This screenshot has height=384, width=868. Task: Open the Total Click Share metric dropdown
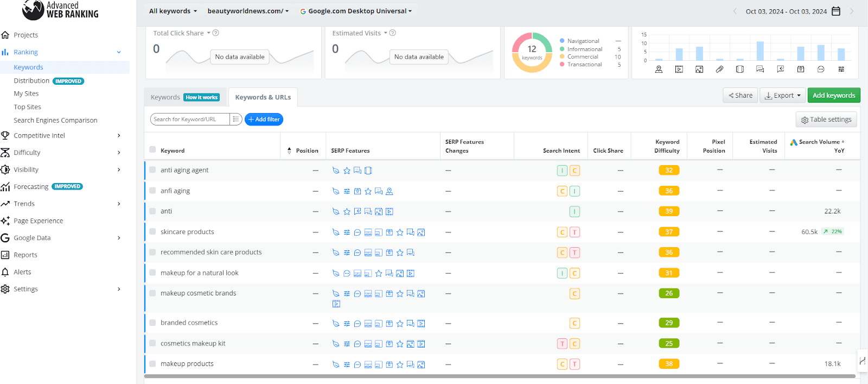(209, 33)
